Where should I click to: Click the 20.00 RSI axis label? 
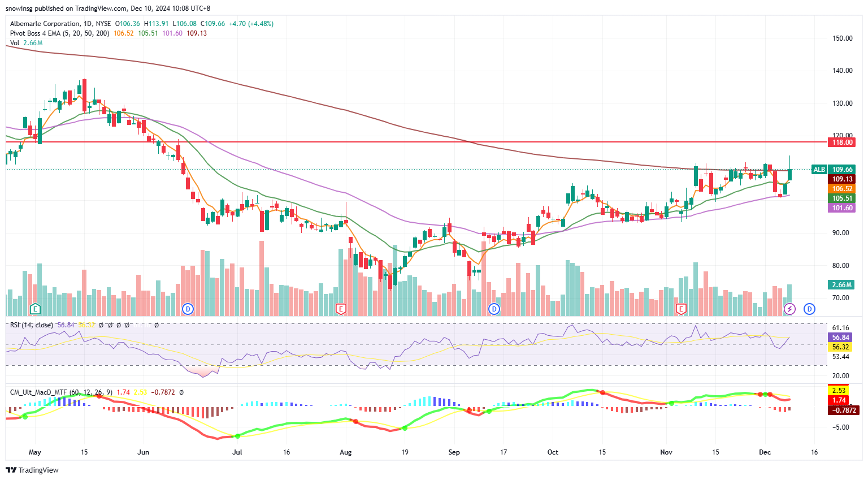click(840, 376)
